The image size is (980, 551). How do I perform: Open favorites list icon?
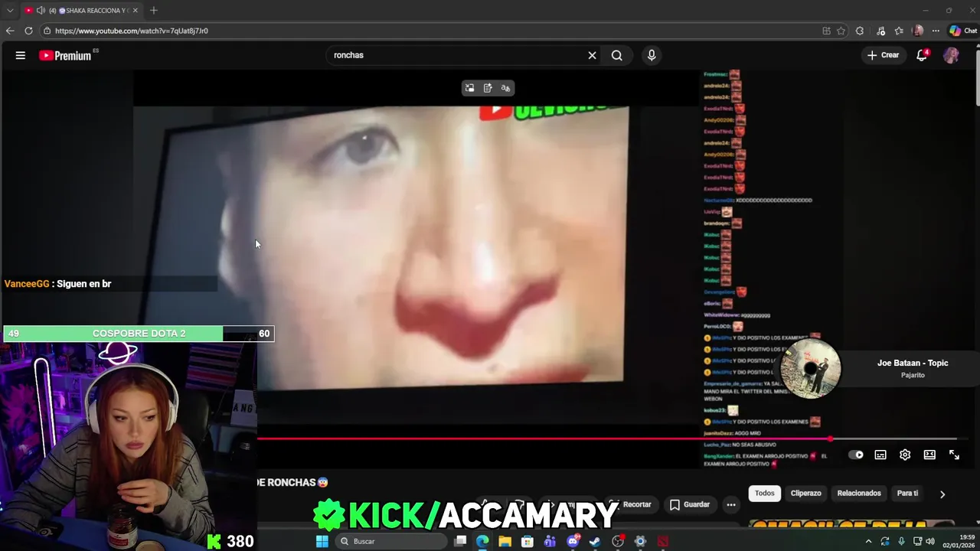click(x=899, y=31)
